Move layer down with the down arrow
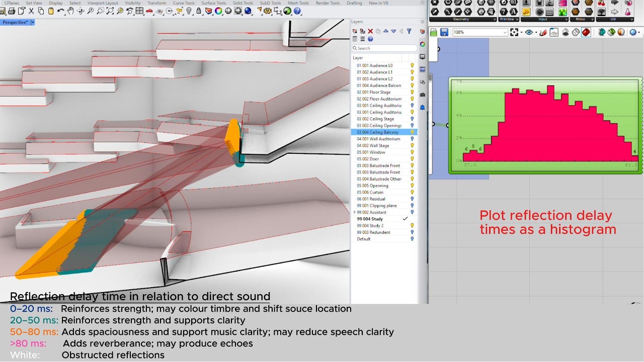The width and height of the screenshot is (644, 362). (x=393, y=31)
